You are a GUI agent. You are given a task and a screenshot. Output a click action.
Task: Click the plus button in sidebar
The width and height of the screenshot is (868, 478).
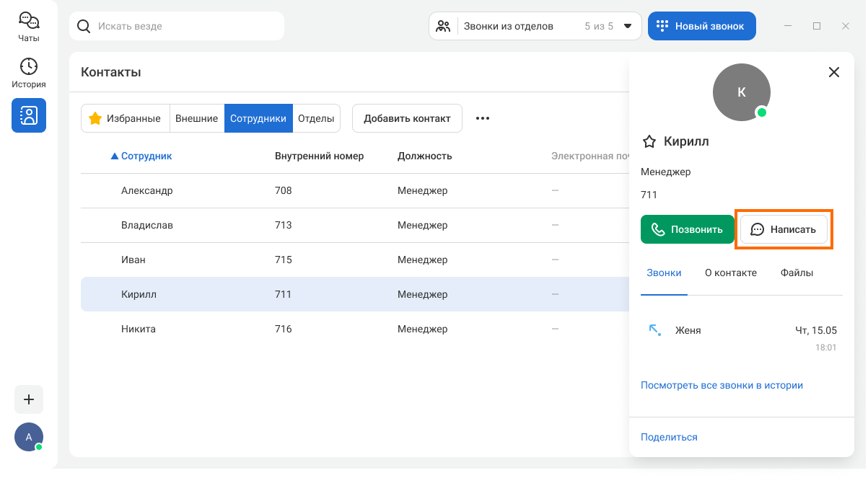click(29, 399)
